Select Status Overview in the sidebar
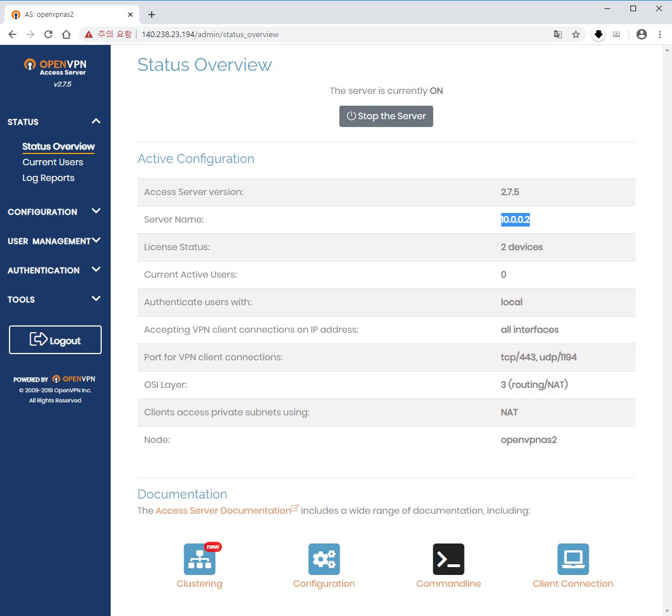Screen dimensions: 672x616 coord(58,147)
